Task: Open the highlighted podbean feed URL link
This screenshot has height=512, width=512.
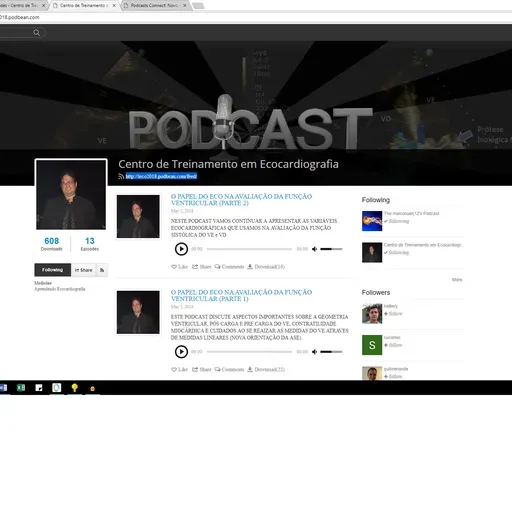Action: tap(161, 176)
